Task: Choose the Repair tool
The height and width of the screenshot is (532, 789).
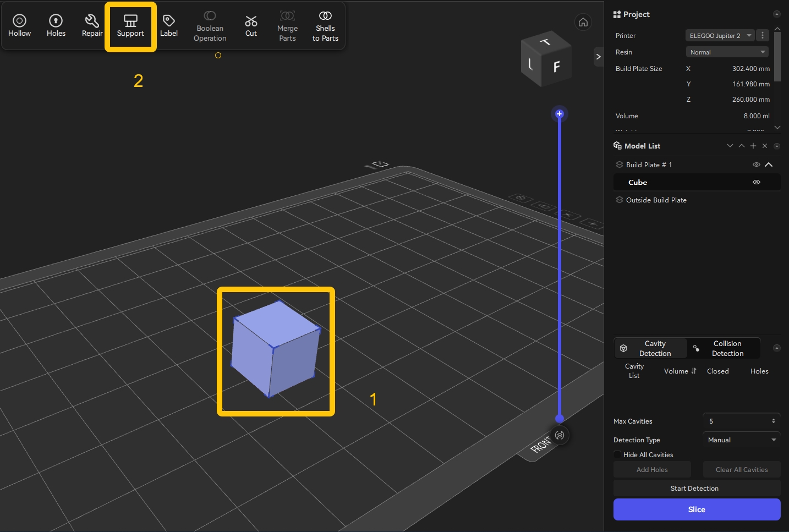Action: (92, 26)
